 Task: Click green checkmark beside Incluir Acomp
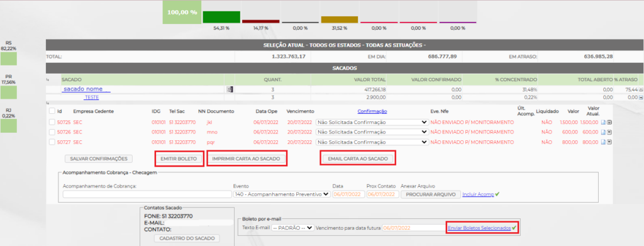[497, 194]
